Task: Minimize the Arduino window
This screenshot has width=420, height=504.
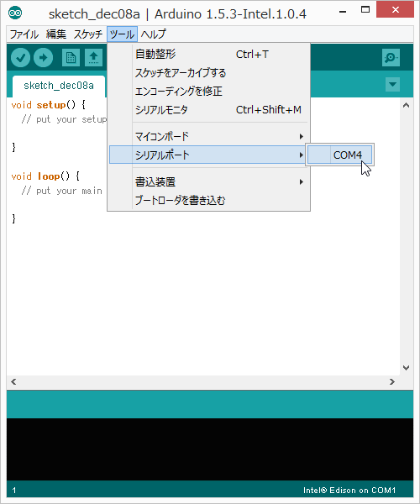Action: coord(343,10)
